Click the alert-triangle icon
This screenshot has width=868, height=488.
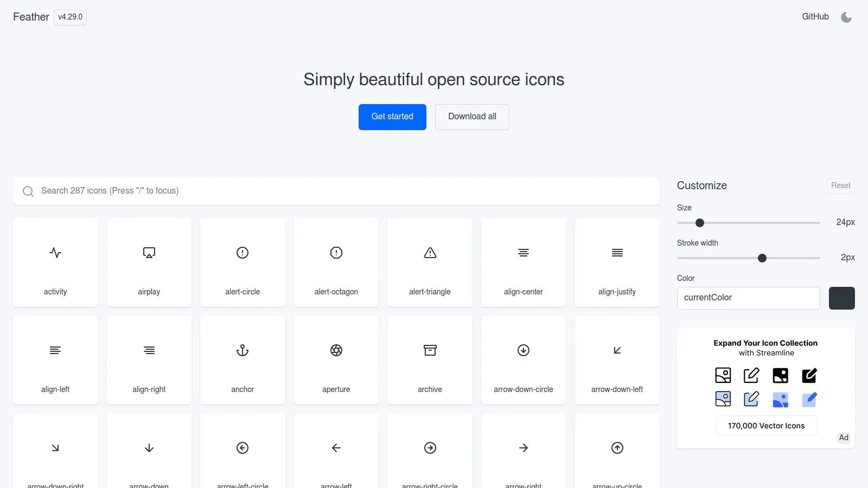point(430,253)
